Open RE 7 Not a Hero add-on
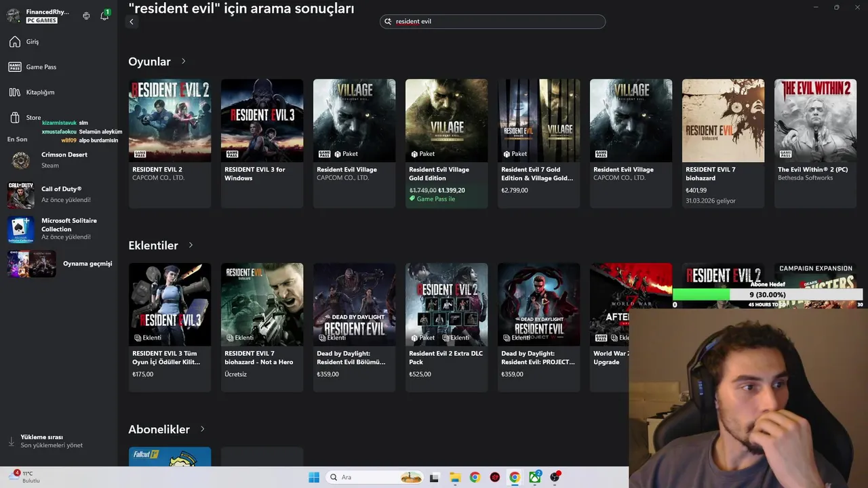 pos(262,304)
